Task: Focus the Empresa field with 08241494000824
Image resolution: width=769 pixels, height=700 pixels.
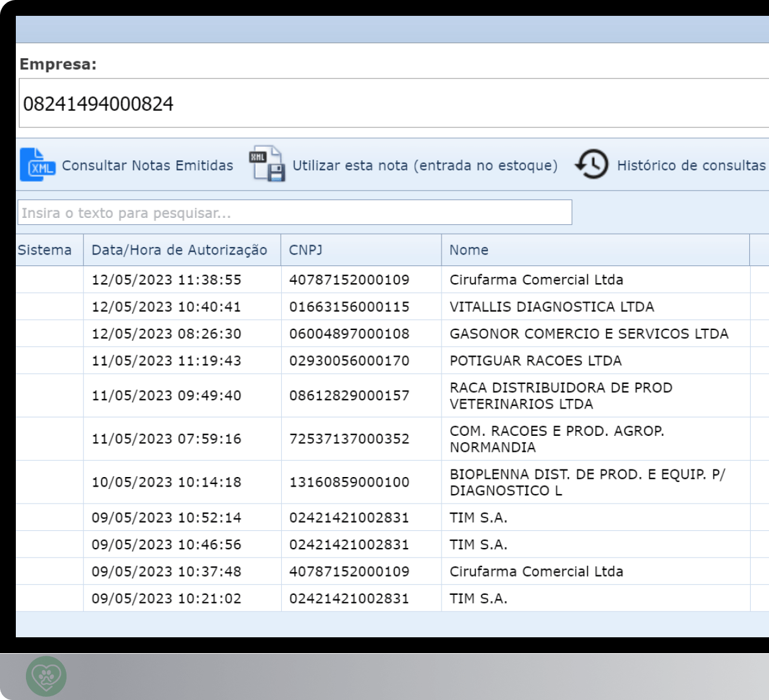Action: point(393,103)
